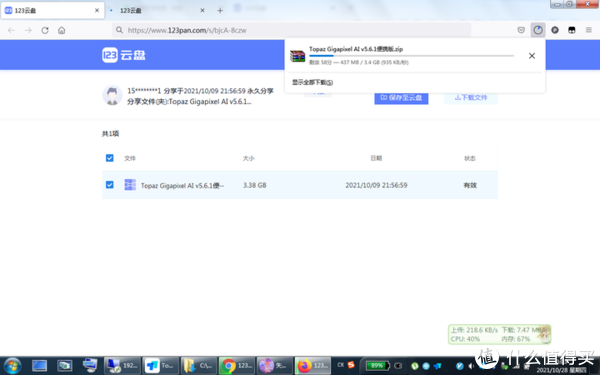Open the C:\ folder taskbar item

coord(198,366)
